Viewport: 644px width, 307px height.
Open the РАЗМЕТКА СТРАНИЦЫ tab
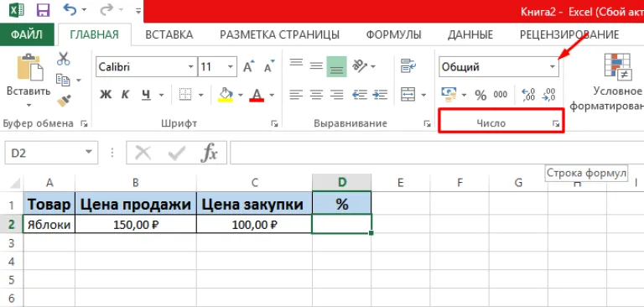(280, 35)
